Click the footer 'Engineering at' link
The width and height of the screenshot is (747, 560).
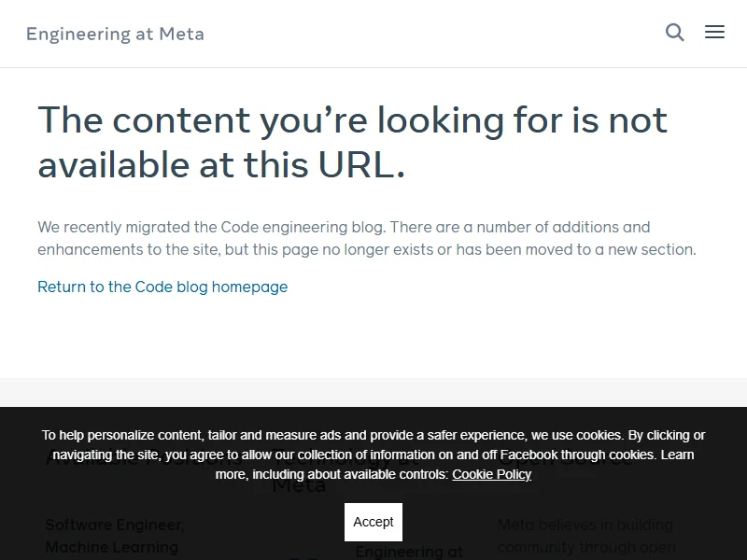click(408, 551)
